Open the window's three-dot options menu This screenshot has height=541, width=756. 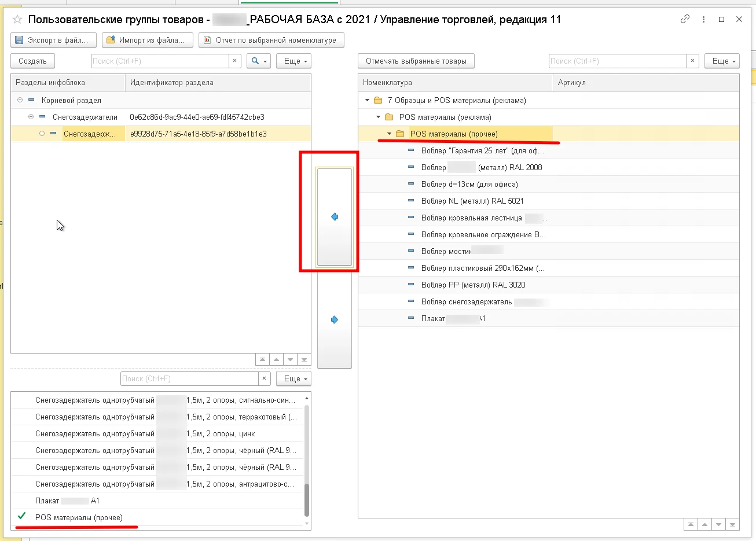coord(703,19)
